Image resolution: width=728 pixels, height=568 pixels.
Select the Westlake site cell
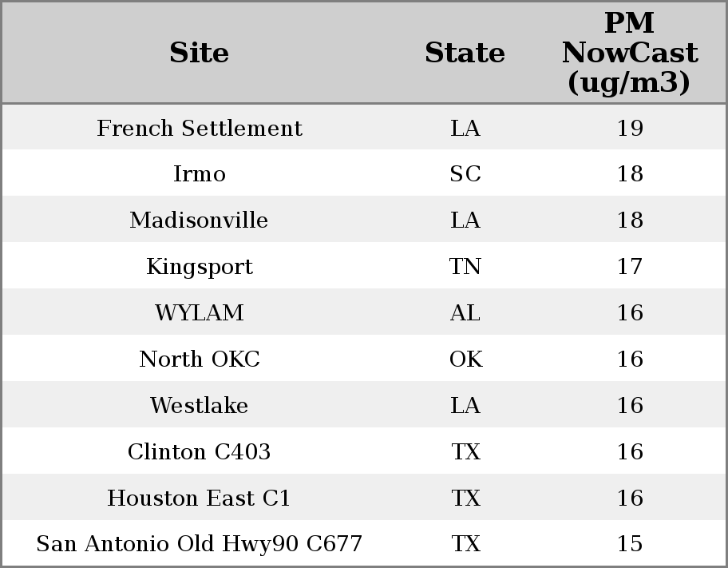click(200, 405)
